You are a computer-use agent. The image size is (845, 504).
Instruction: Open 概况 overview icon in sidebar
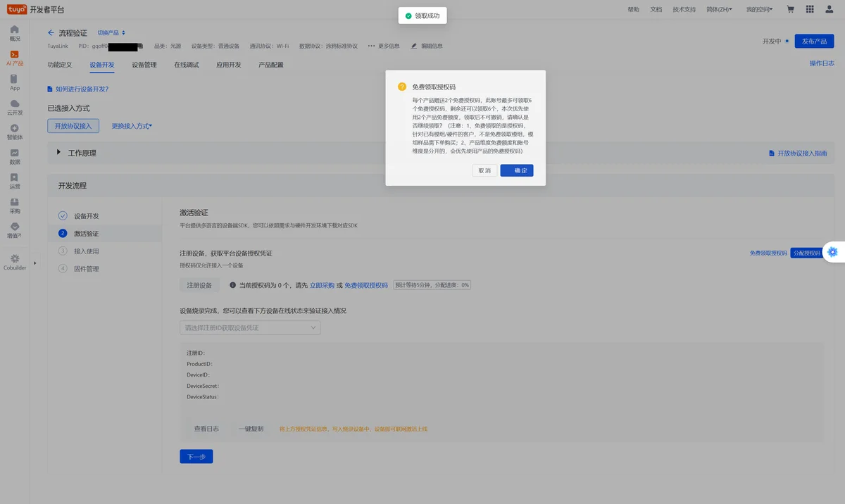pos(15,30)
